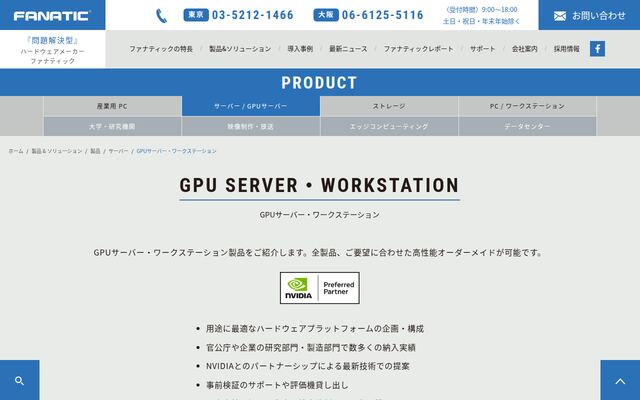
Task: Open 製品&ソリューション menu item
Action: (240, 49)
